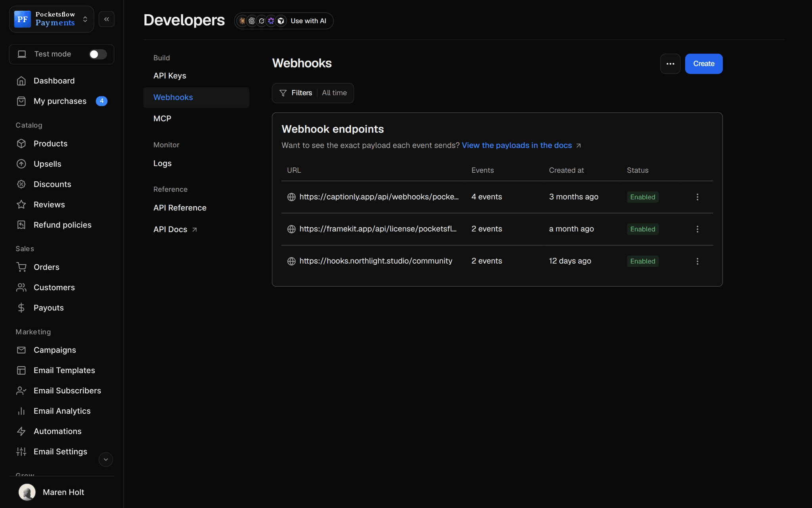This screenshot has height=508, width=812.
Task: Click the globe icon for framekit.app endpoint
Action: pos(291,229)
